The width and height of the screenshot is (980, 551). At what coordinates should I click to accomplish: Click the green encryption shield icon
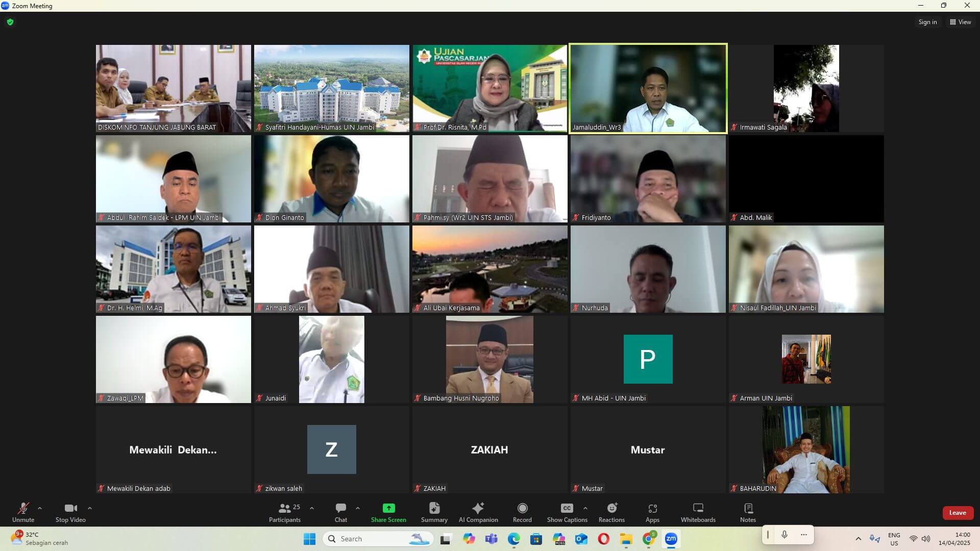(x=10, y=22)
